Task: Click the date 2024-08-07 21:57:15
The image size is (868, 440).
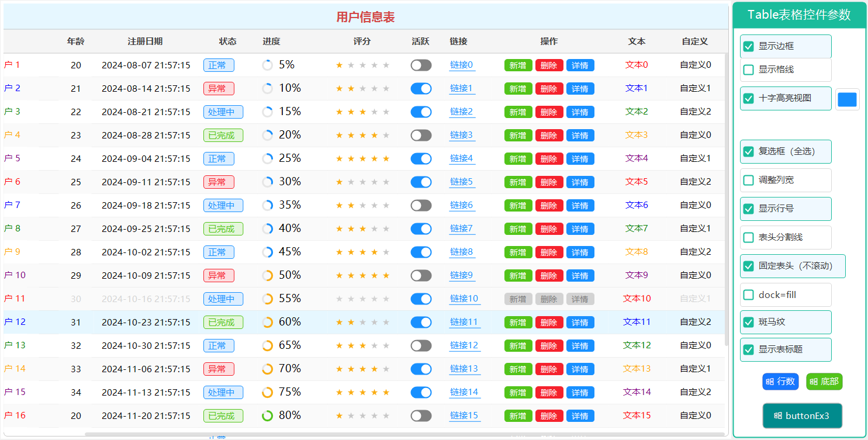Action: pos(146,65)
